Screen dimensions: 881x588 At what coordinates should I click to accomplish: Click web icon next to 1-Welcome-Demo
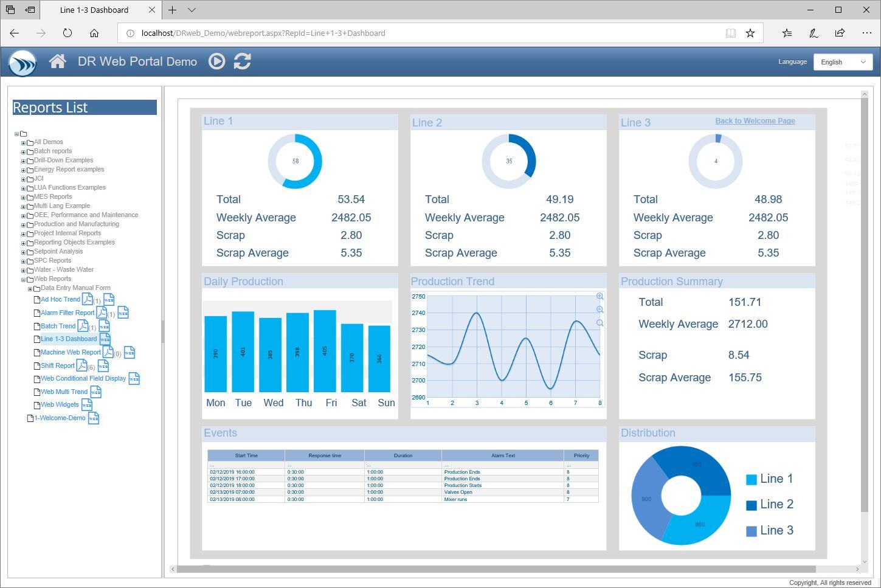point(94,418)
